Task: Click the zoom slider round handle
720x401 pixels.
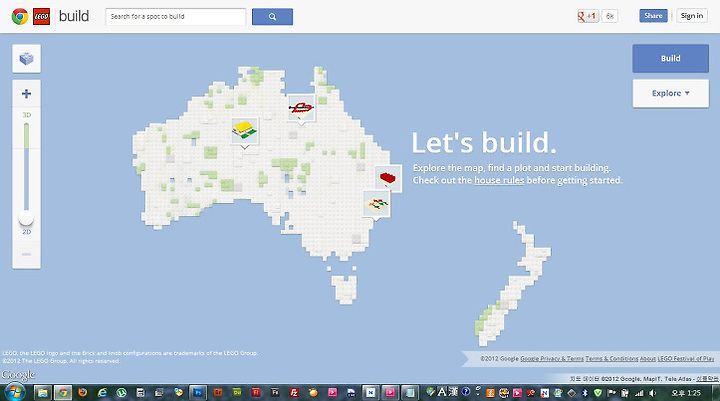Action: coord(26,219)
